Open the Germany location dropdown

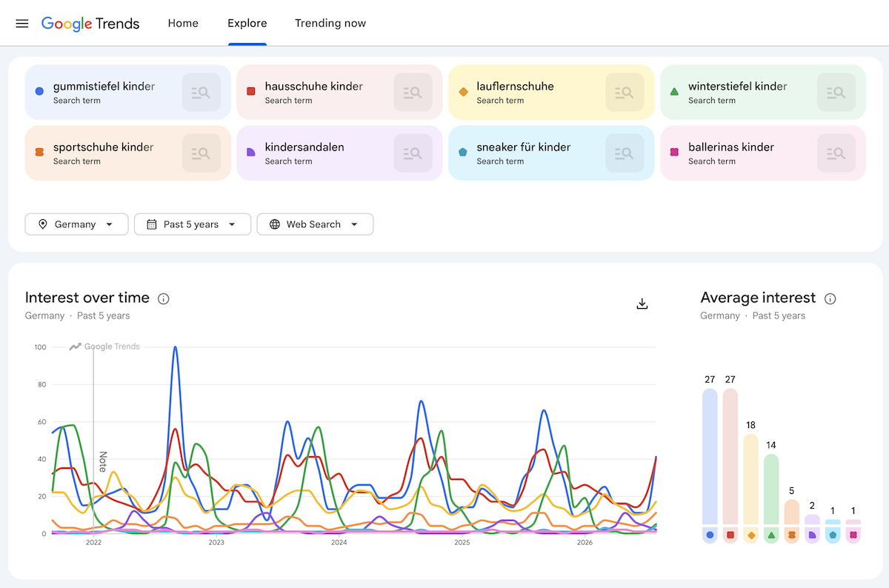(x=76, y=224)
